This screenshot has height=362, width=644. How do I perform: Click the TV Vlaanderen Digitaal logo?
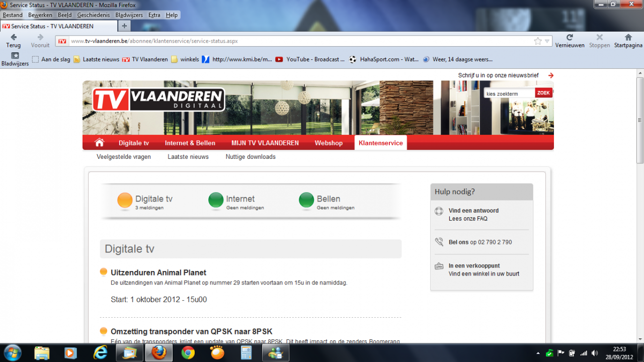[158, 100]
